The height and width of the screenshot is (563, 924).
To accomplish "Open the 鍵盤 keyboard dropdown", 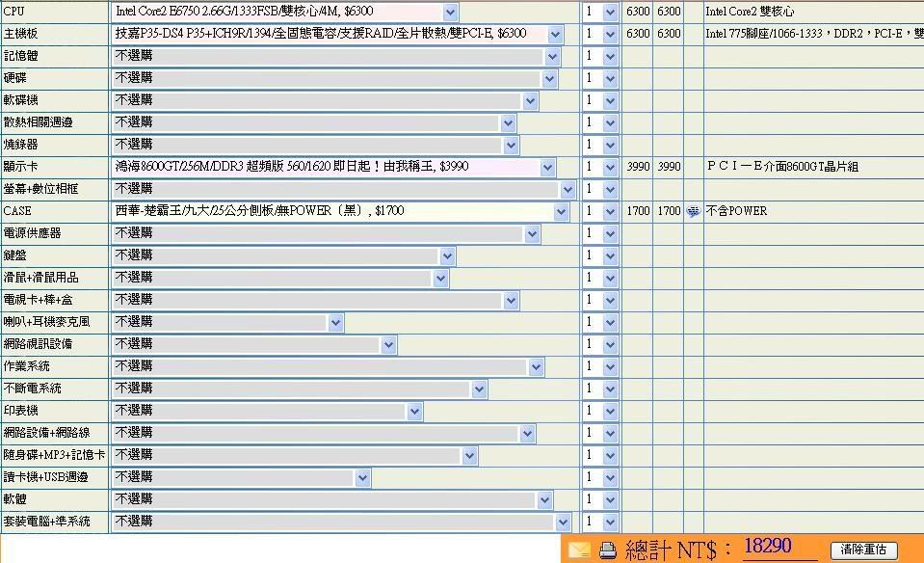I will (x=283, y=255).
